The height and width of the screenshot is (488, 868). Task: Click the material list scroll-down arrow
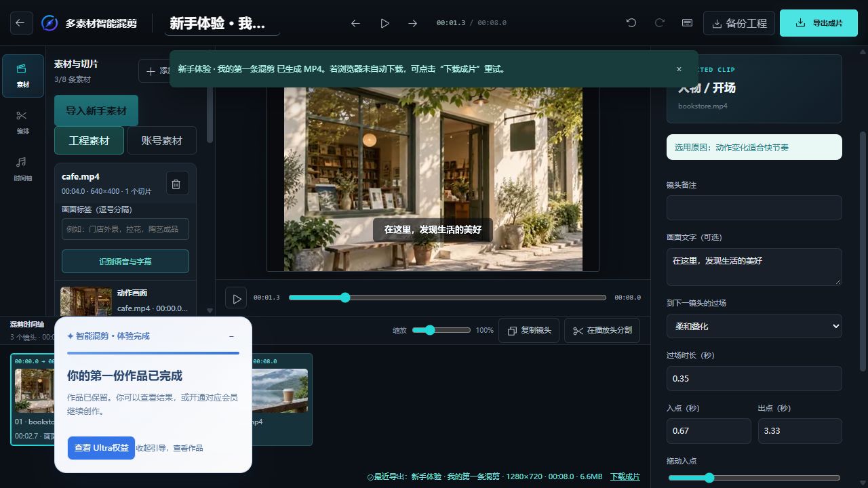[210, 310]
